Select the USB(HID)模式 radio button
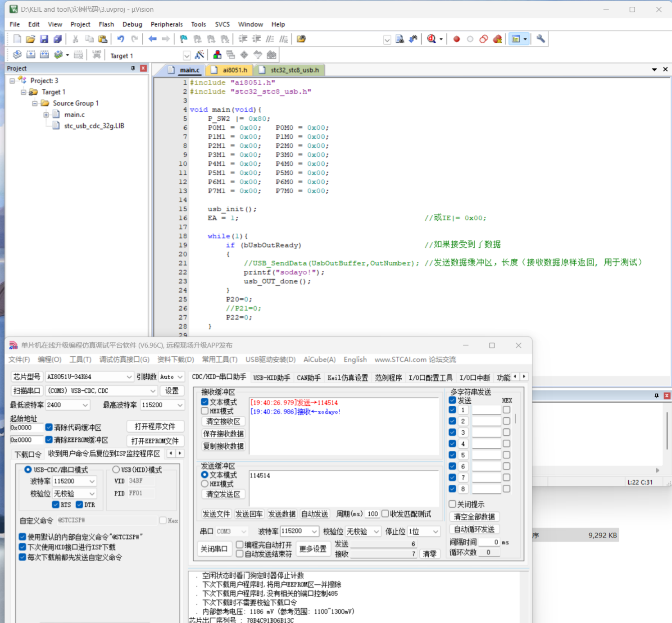This screenshot has height=623, width=672. pyautogui.click(x=116, y=469)
